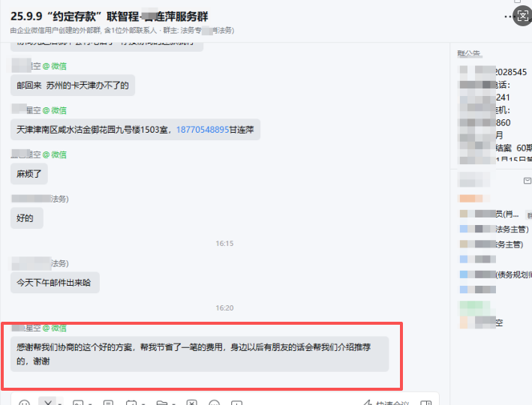Select the highlighted thank-you message bubble
532x405 pixels.
[x=200, y=354]
